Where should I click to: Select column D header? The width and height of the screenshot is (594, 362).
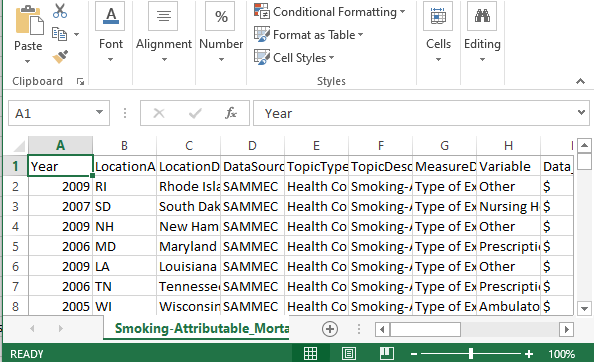coord(252,145)
